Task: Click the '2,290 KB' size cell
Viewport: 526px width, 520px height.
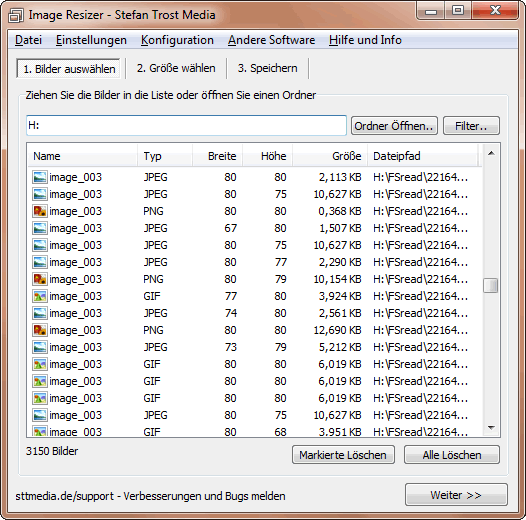Action: [340, 262]
